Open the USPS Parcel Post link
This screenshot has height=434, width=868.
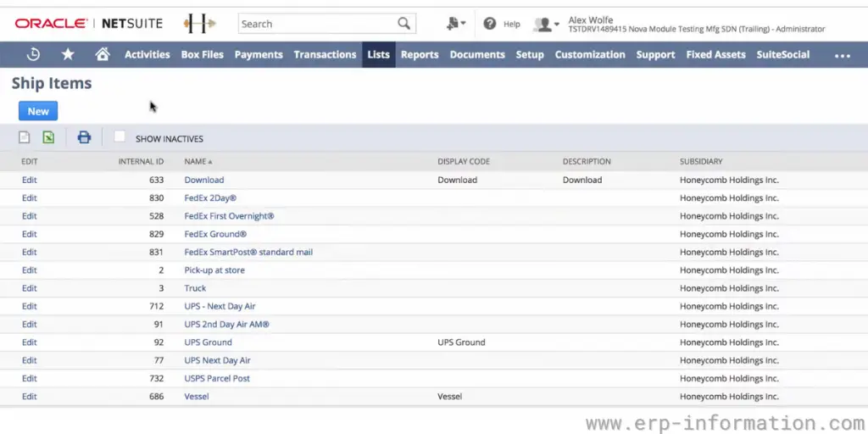point(217,378)
